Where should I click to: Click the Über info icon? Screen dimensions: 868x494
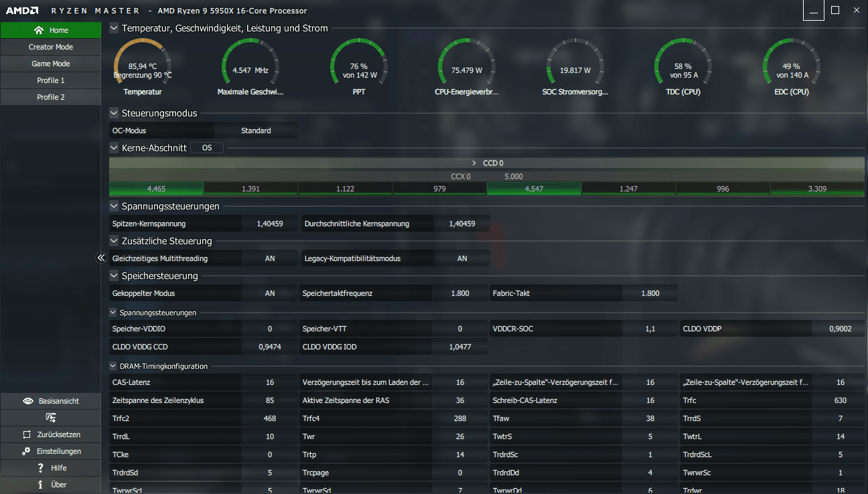(41, 485)
